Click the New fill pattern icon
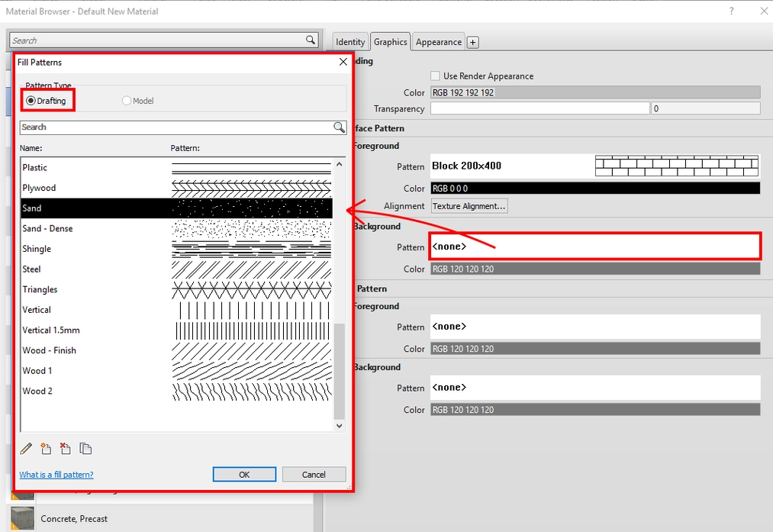The height and width of the screenshot is (532, 773). [46, 449]
